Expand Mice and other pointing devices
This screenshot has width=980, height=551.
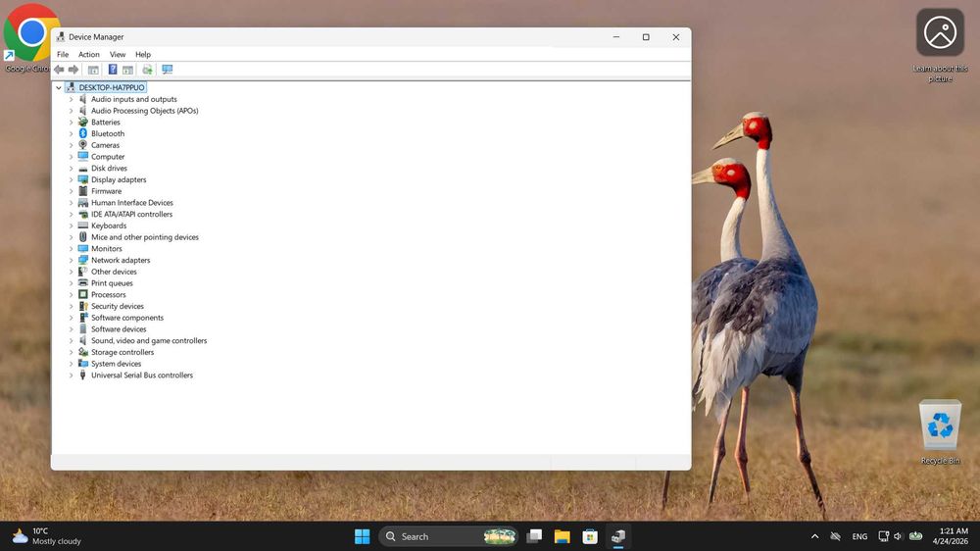(x=71, y=237)
